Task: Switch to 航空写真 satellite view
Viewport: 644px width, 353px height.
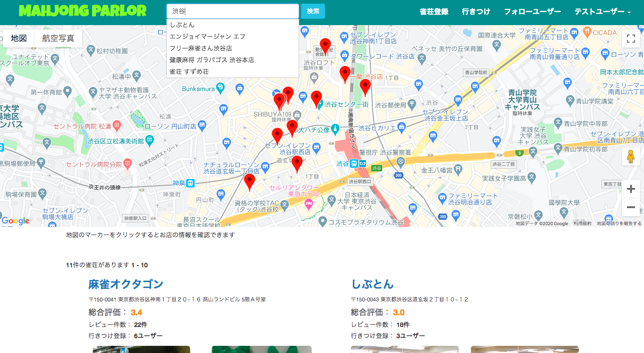Action: [58, 39]
